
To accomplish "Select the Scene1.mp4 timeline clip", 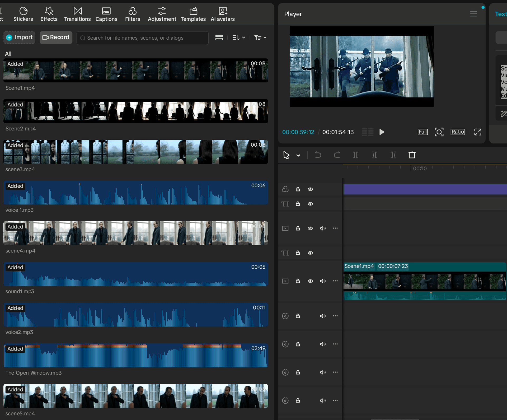I will pos(425,281).
